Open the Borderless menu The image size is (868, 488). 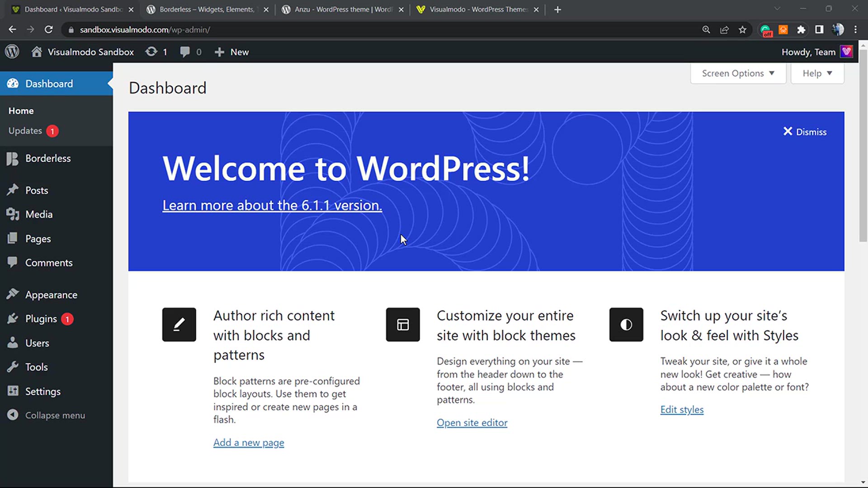point(57,159)
